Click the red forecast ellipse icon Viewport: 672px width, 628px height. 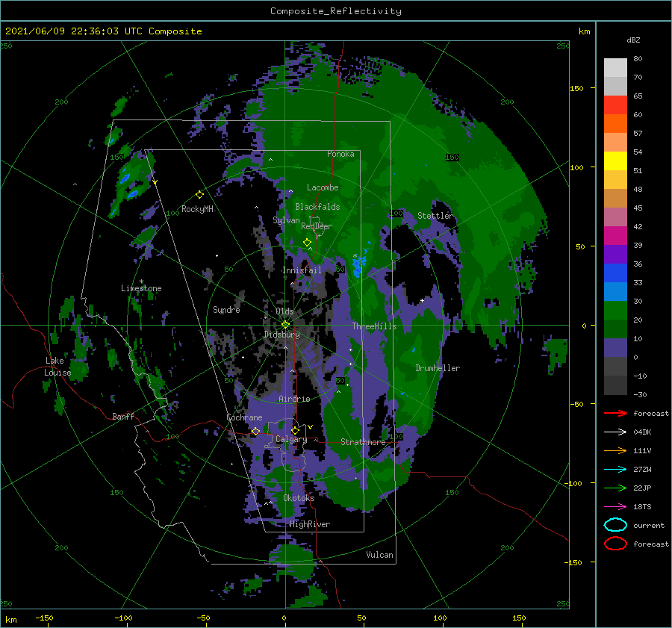point(615,544)
